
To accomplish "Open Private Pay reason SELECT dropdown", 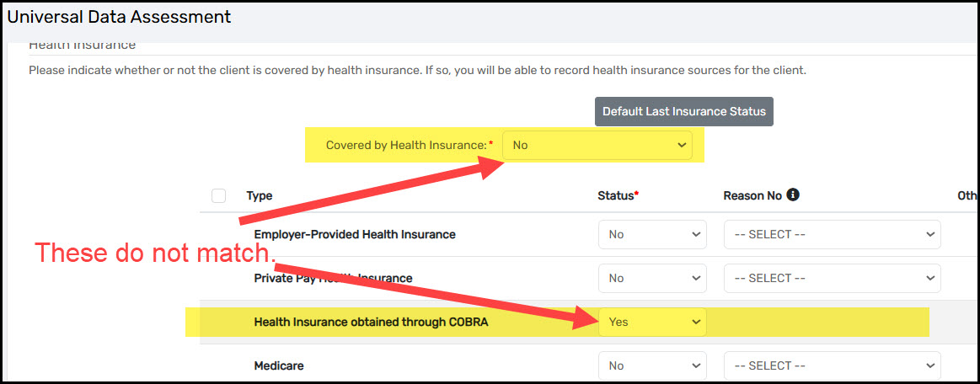I will [x=833, y=279].
